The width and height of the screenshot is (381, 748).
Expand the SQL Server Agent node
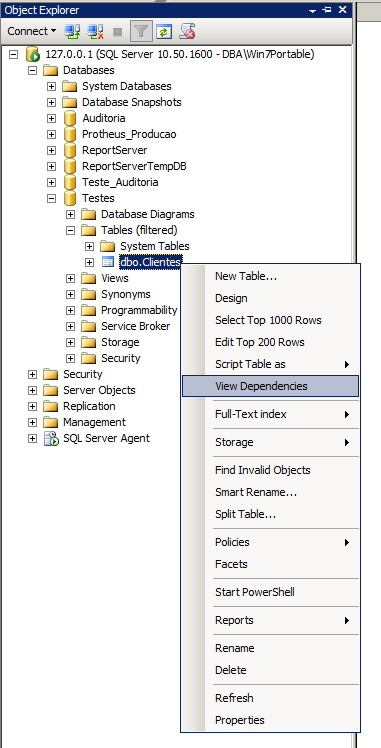pos(32,438)
